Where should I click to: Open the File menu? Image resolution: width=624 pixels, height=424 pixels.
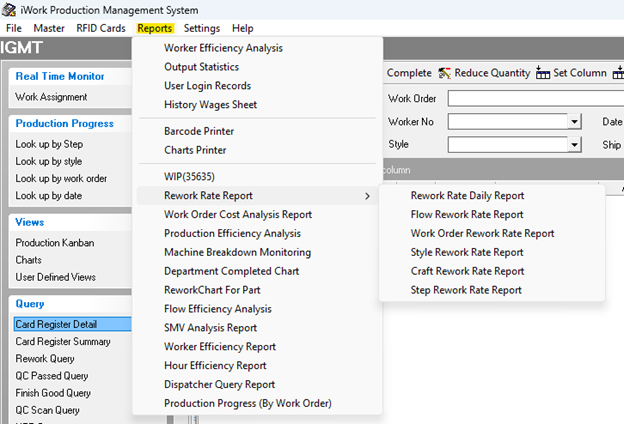(14, 28)
